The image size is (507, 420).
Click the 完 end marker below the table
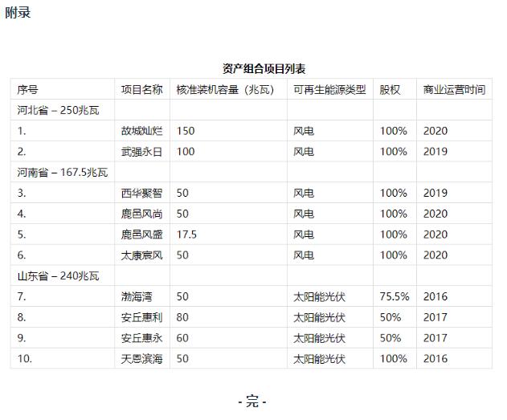point(252,402)
